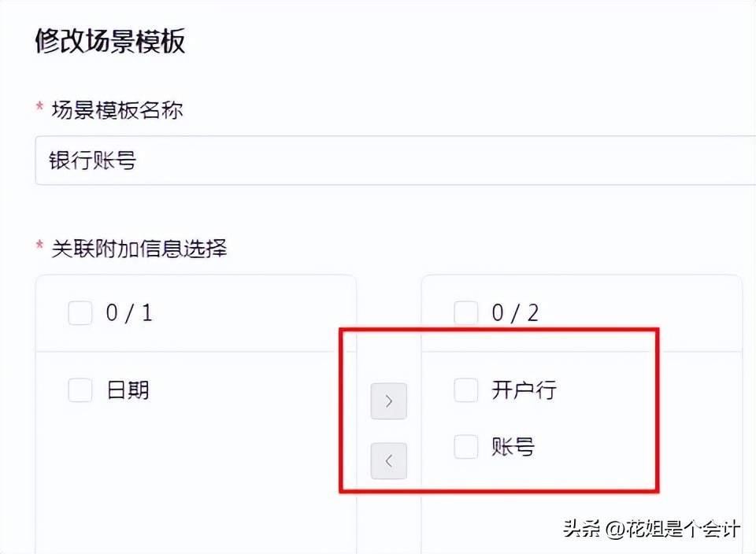Enable the 日期 checkbox in the left list
This screenshot has height=554, width=756.
click(x=80, y=390)
